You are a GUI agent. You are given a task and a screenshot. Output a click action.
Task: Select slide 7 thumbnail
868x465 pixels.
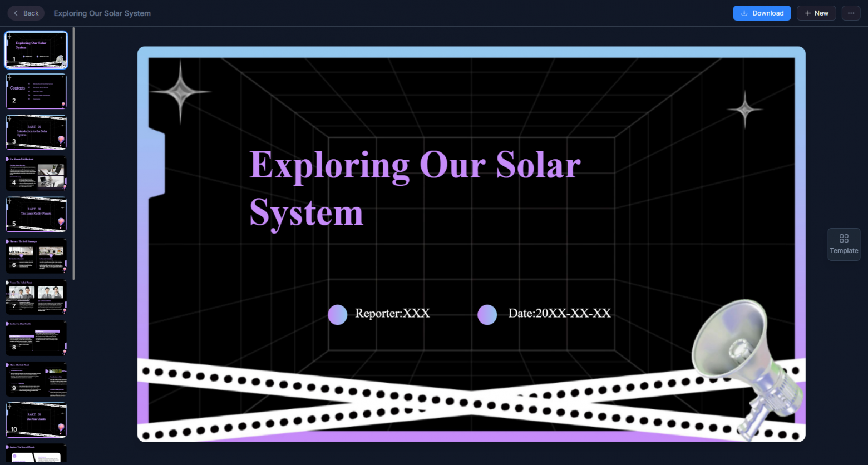[36, 297]
